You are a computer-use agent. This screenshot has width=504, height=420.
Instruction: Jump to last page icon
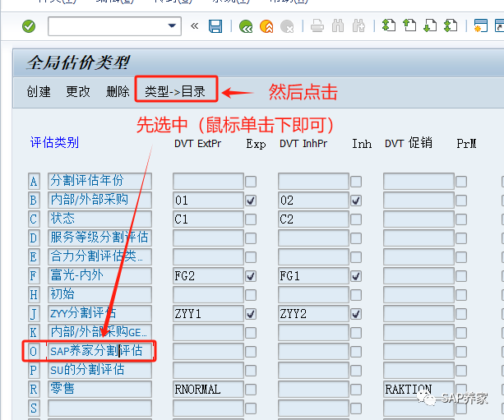451,25
